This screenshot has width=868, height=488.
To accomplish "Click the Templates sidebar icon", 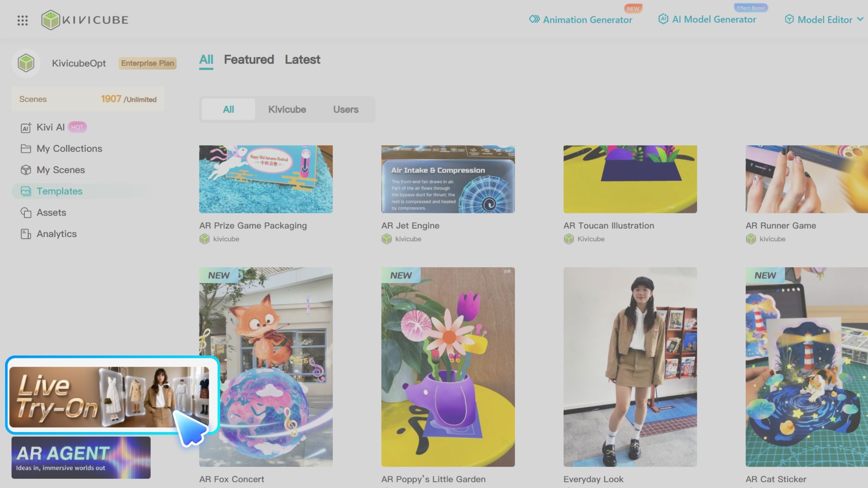I will pyautogui.click(x=26, y=191).
